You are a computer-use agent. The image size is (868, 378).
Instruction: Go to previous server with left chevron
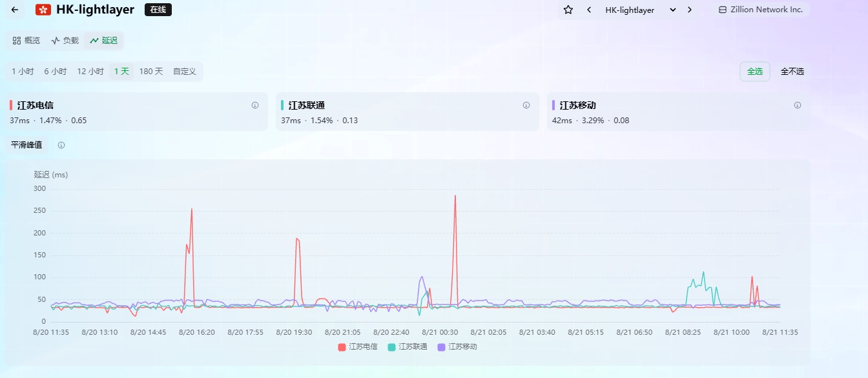tap(589, 10)
